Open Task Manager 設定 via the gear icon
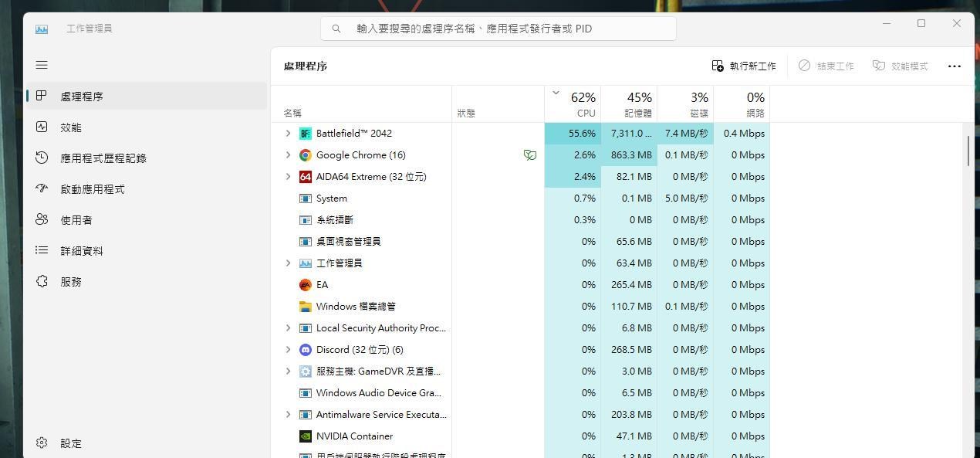This screenshot has height=458, width=980. (x=42, y=443)
